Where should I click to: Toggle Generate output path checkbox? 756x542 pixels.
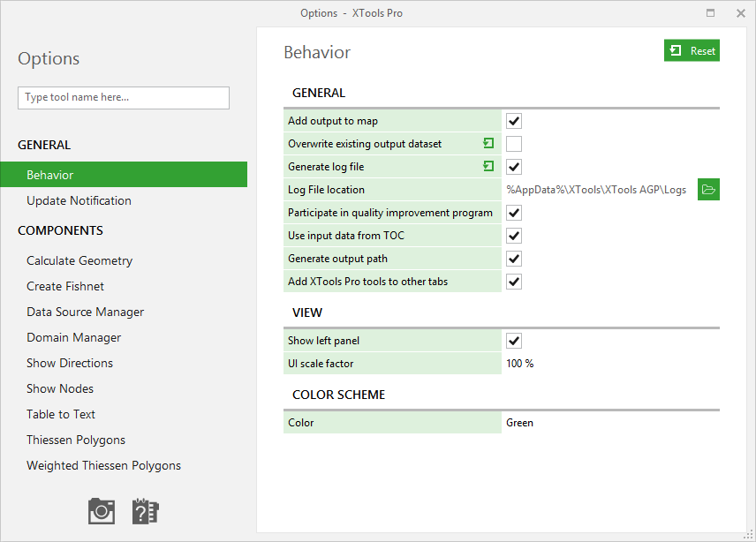pyautogui.click(x=514, y=259)
